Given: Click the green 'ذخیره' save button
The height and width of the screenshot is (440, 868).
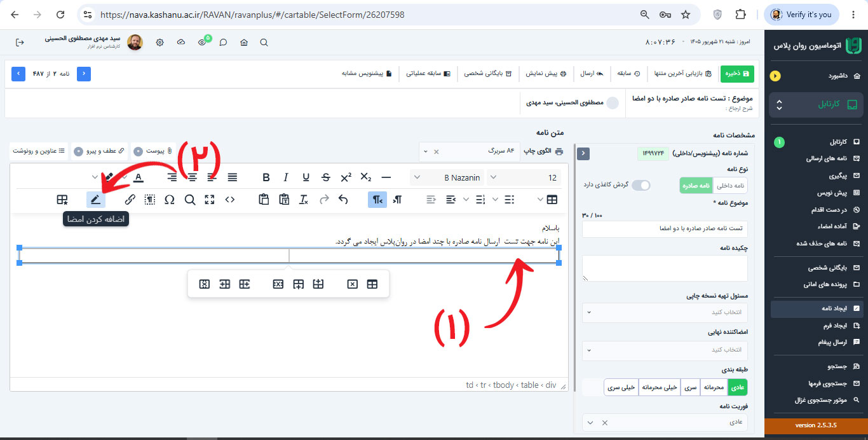Looking at the screenshot, I should (736, 73).
